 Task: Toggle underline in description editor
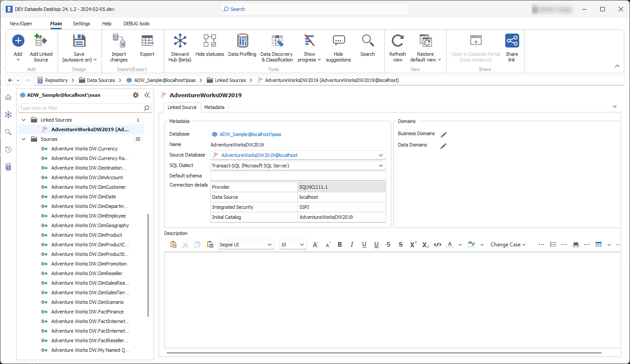tap(364, 245)
